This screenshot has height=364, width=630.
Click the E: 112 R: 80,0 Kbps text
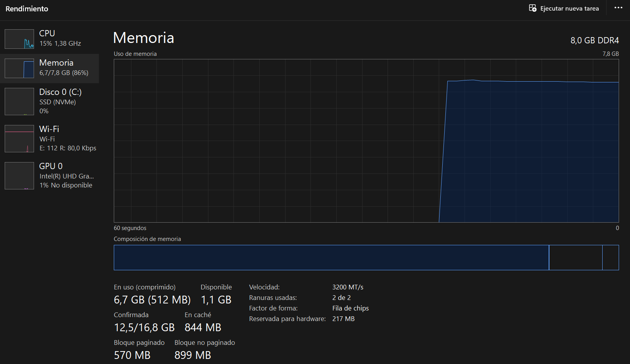(x=68, y=148)
